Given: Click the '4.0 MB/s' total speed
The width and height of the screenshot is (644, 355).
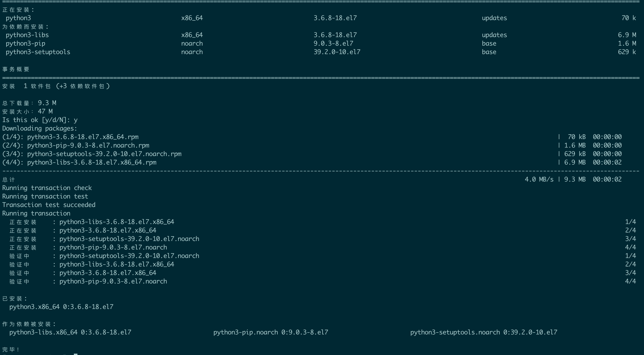Looking at the screenshot, I should point(539,179).
